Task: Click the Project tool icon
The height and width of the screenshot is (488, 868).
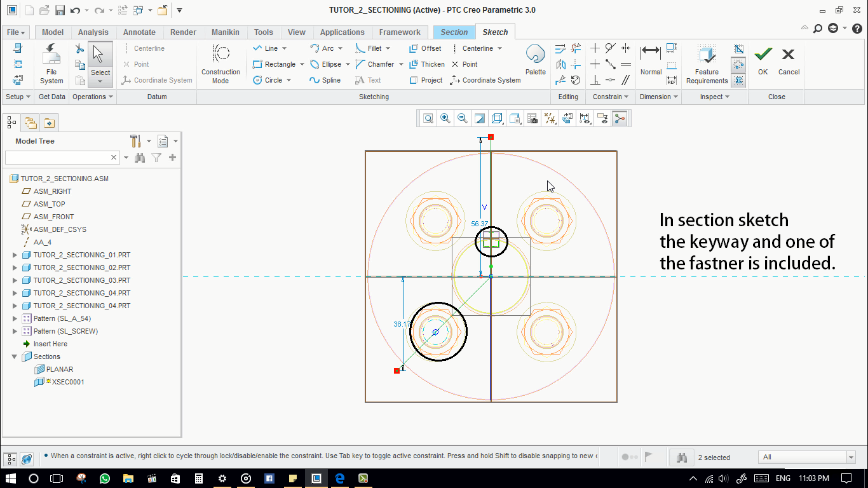Action: (x=414, y=80)
